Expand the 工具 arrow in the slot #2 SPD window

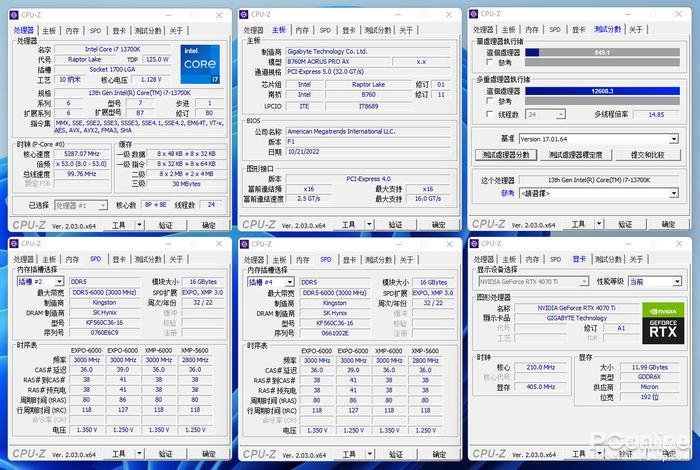pos(139,454)
